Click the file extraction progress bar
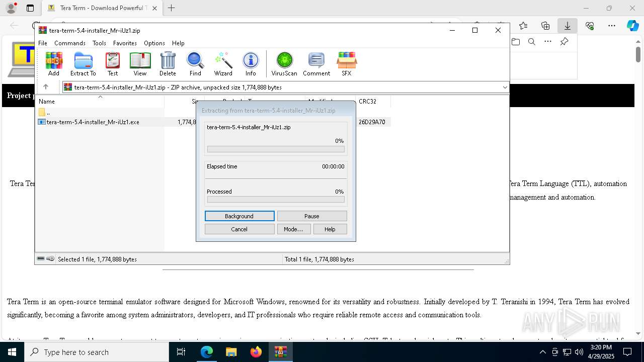This screenshot has height=362, width=644. [276, 149]
